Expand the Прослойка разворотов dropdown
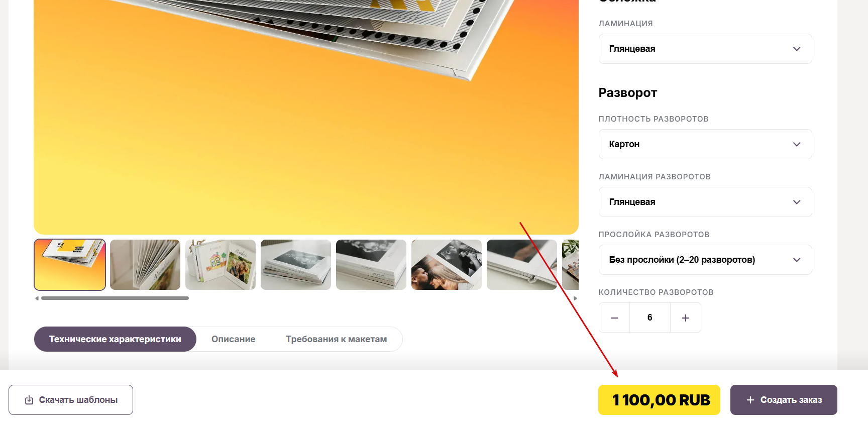This screenshot has height=426, width=868. pyautogui.click(x=705, y=260)
